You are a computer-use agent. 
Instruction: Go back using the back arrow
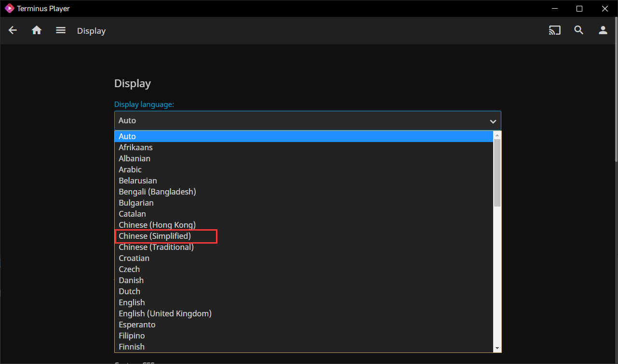(13, 30)
